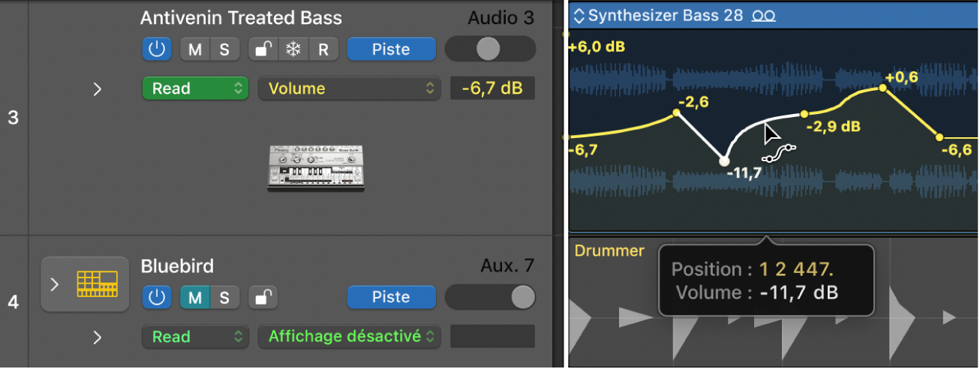The height and width of the screenshot is (369, 980).
Task: Click the -6,7 dB automation value field
Action: pyautogui.click(x=492, y=88)
